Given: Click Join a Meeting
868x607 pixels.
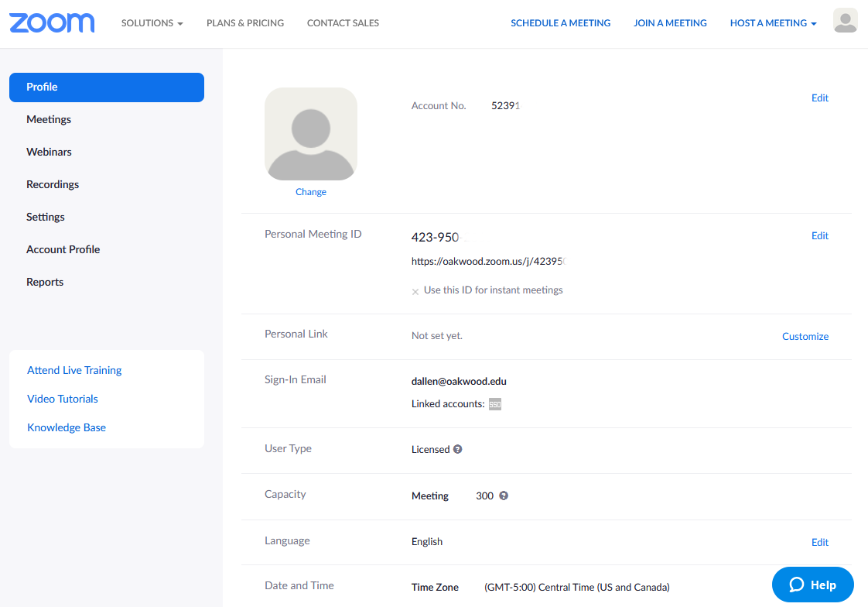Looking at the screenshot, I should point(670,23).
